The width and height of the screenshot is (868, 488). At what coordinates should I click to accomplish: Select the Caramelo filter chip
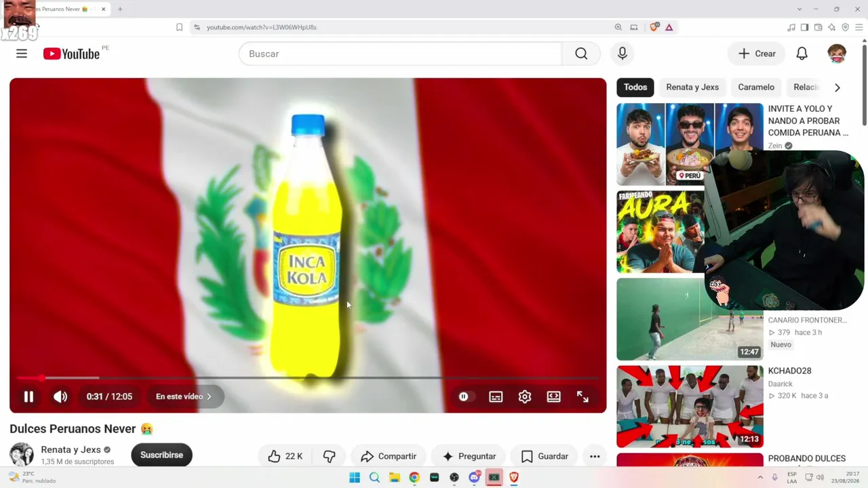[756, 87]
